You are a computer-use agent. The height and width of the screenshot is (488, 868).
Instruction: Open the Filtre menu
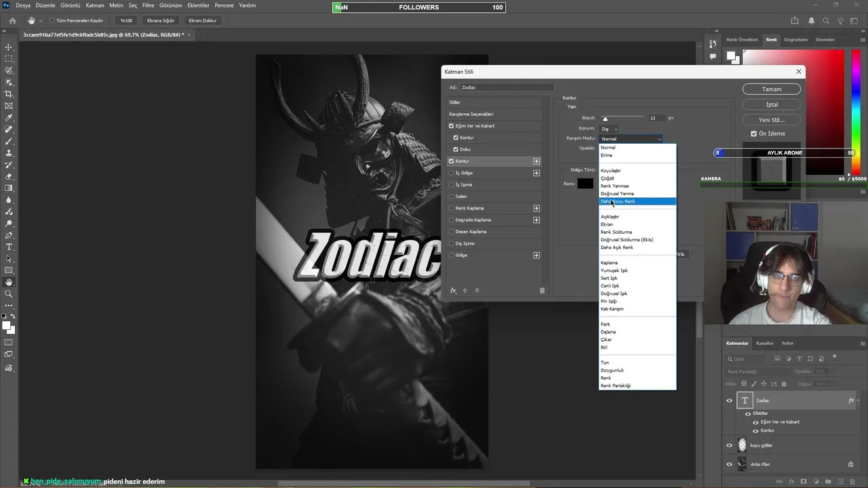click(148, 5)
